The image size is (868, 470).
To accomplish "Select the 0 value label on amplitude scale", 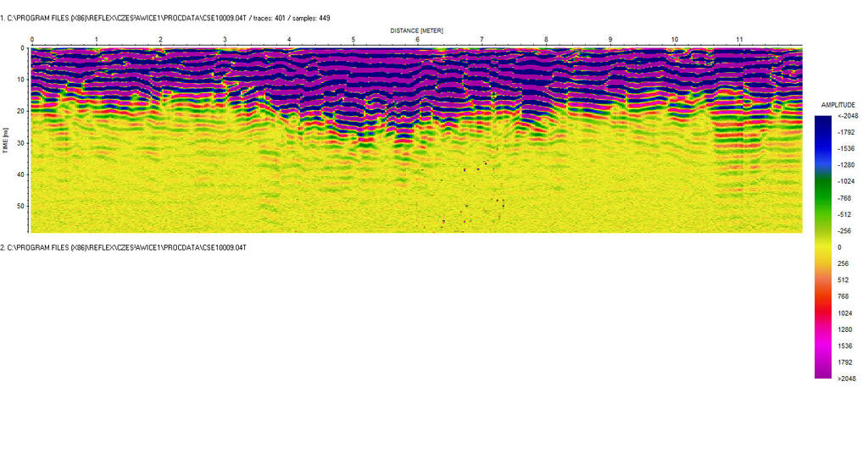I will tap(840, 247).
